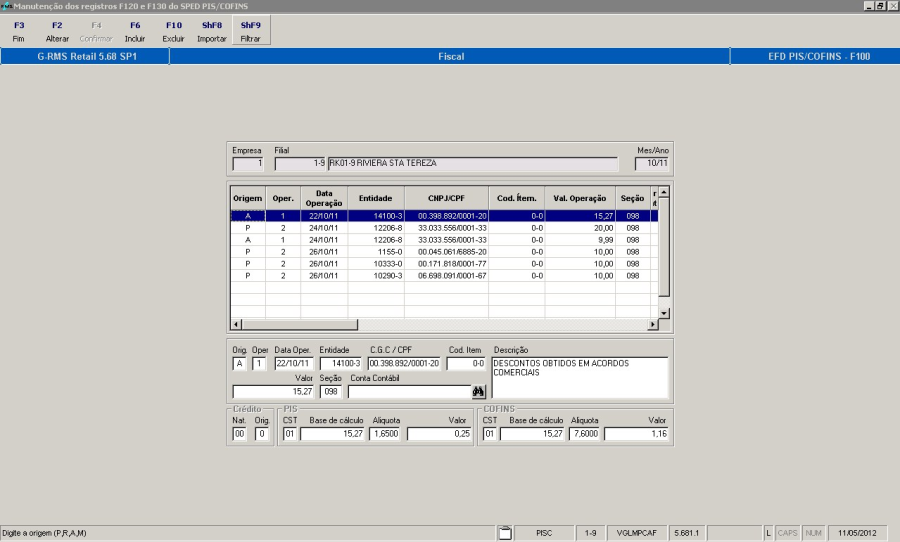Click the Crédito Orig. input field
The image size is (900, 542).
tap(262, 434)
